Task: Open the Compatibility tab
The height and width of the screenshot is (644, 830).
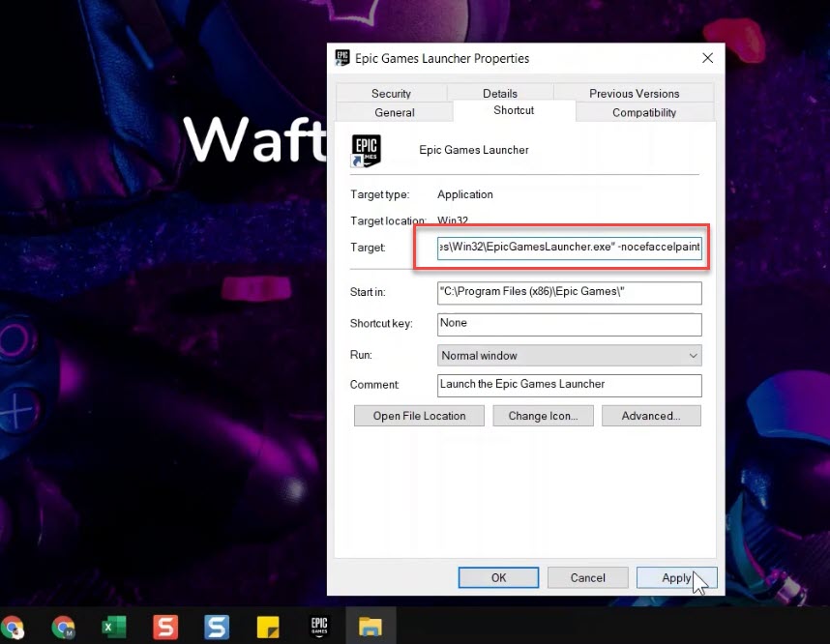Action: point(644,112)
